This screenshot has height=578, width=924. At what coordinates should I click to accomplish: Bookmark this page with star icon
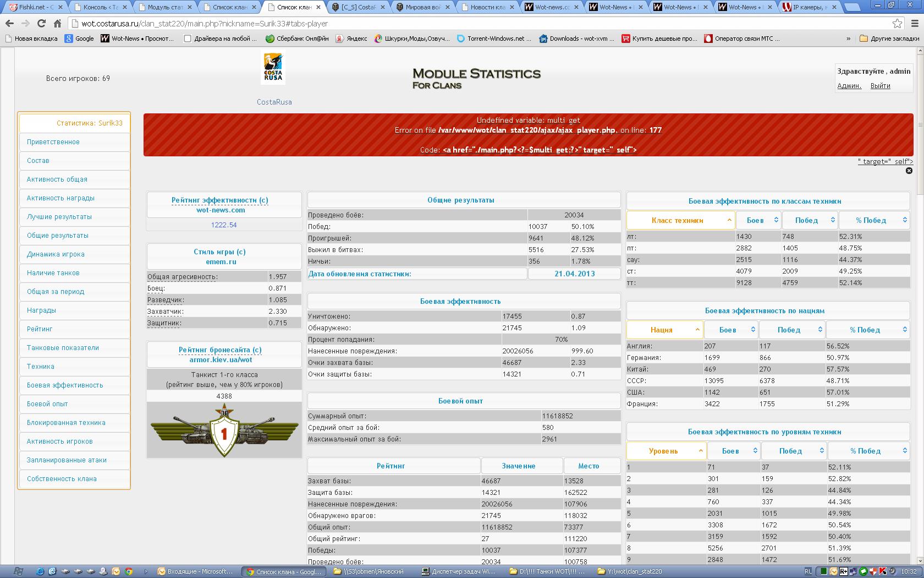point(897,24)
